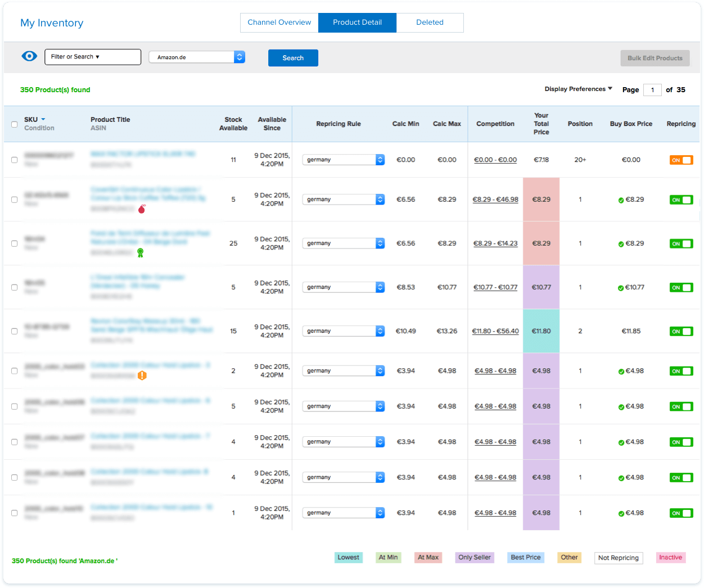
Task: Switch to the Channel Overview tab
Action: tap(279, 22)
